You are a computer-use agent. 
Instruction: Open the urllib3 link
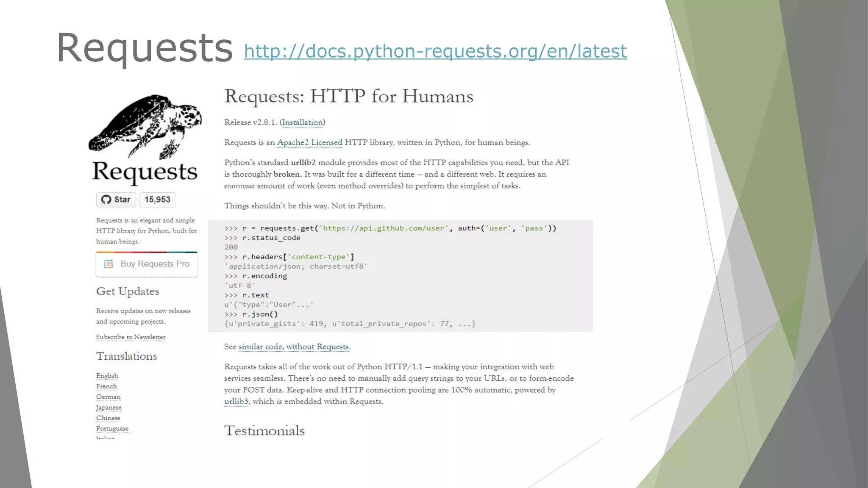click(x=236, y=402)
